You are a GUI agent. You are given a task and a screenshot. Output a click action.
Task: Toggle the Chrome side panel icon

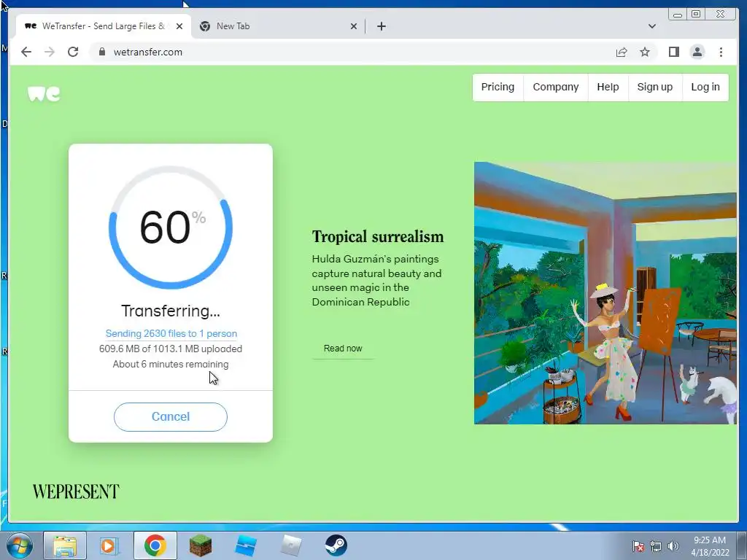(673, 52)
